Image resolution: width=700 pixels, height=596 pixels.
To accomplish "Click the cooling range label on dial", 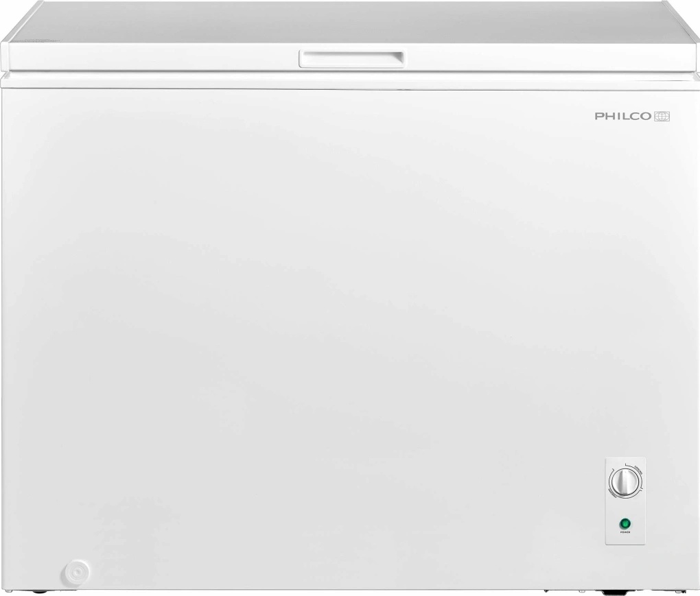I will [x=638, y=470].
